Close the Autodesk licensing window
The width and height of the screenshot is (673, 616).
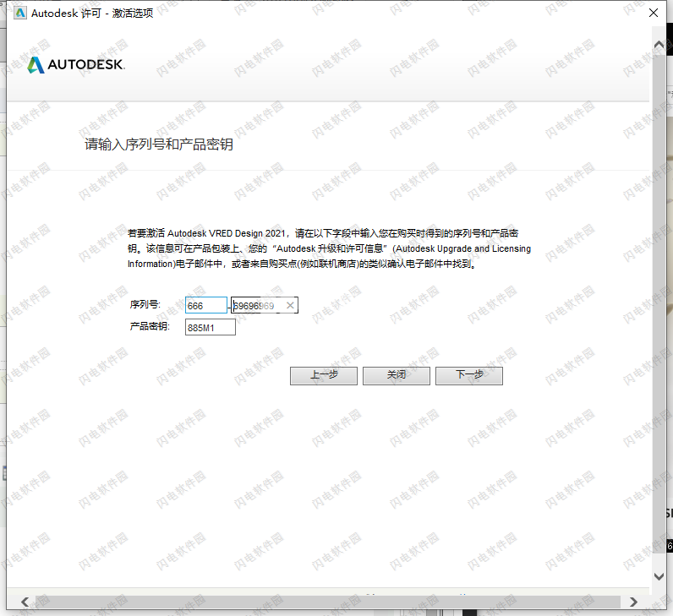(x=654, y=13)
